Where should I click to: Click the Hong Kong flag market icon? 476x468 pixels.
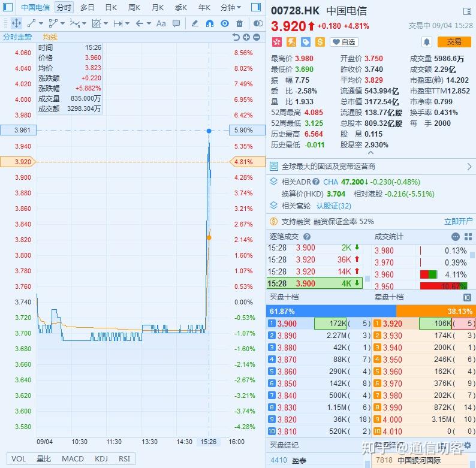click(x=276, y=42)
